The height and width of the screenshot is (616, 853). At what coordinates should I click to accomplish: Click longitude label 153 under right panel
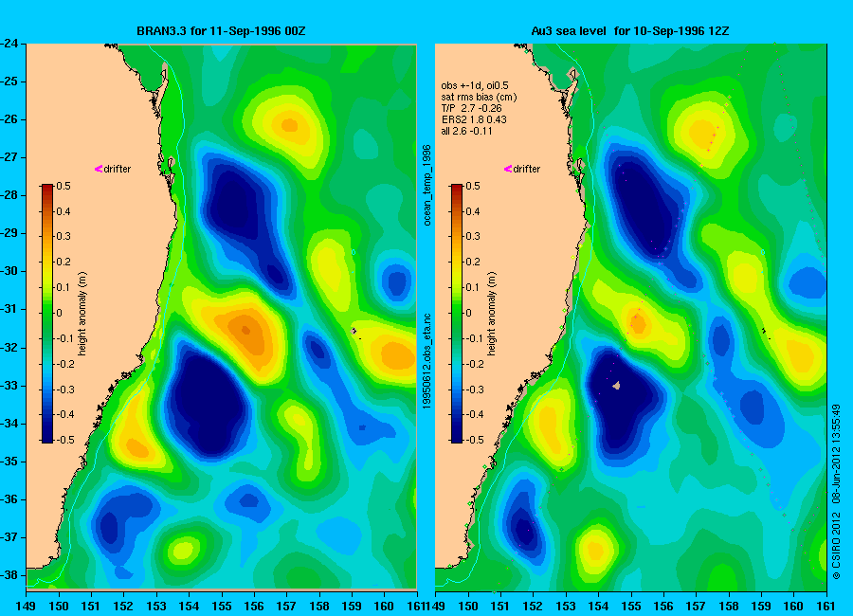click(566, 606)
